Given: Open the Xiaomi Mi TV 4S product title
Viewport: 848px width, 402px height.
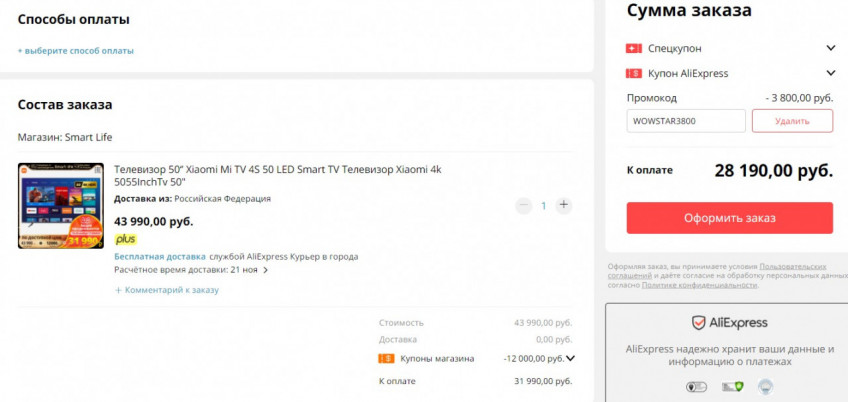Looking at the screenshot, I should (277, 176).
